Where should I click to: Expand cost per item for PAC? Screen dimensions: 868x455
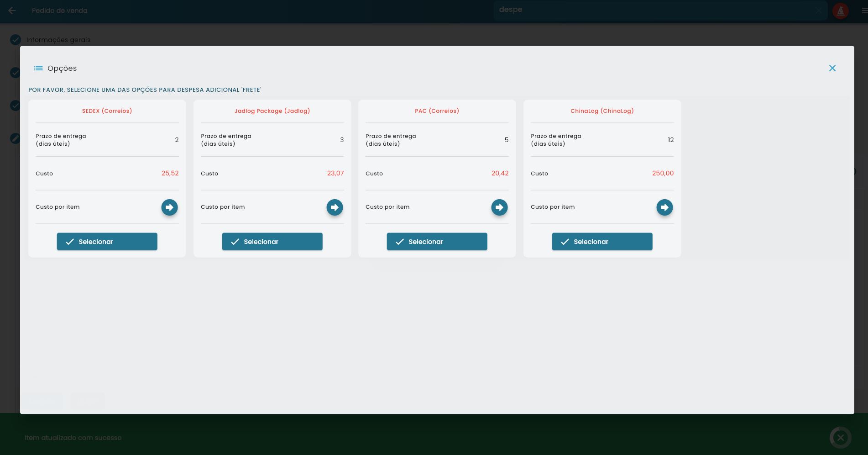(499, 207)
